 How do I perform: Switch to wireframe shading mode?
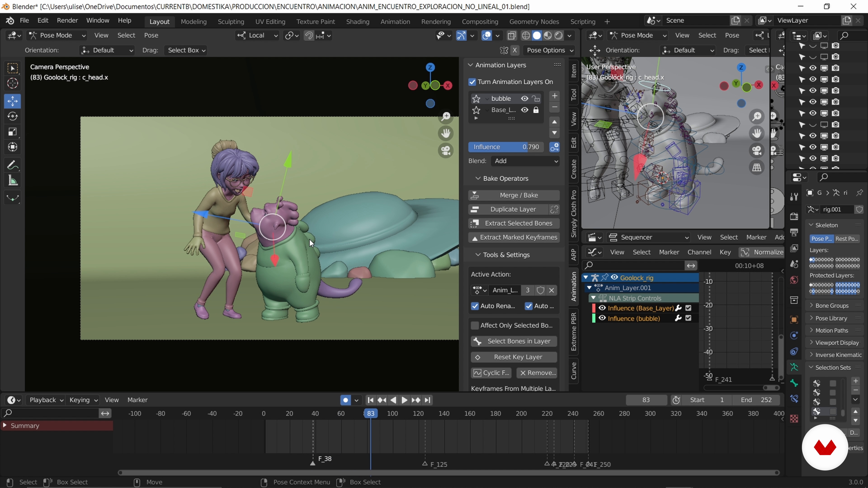click(x=526, y=35)
